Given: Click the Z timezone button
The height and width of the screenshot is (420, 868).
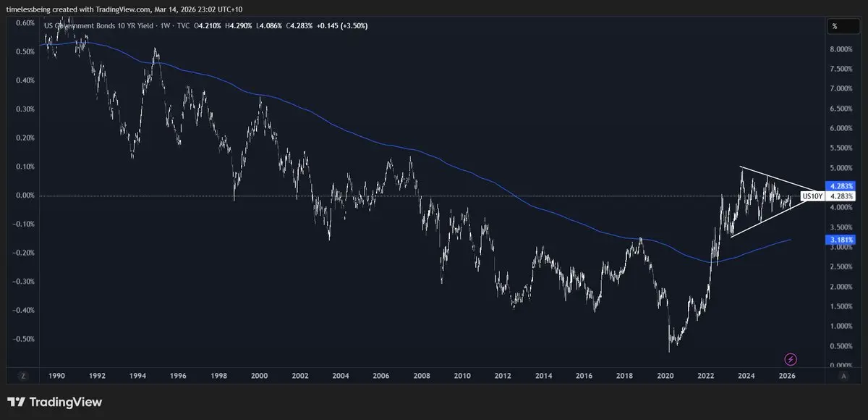Looking at the screenshot, I should [24, 376].
